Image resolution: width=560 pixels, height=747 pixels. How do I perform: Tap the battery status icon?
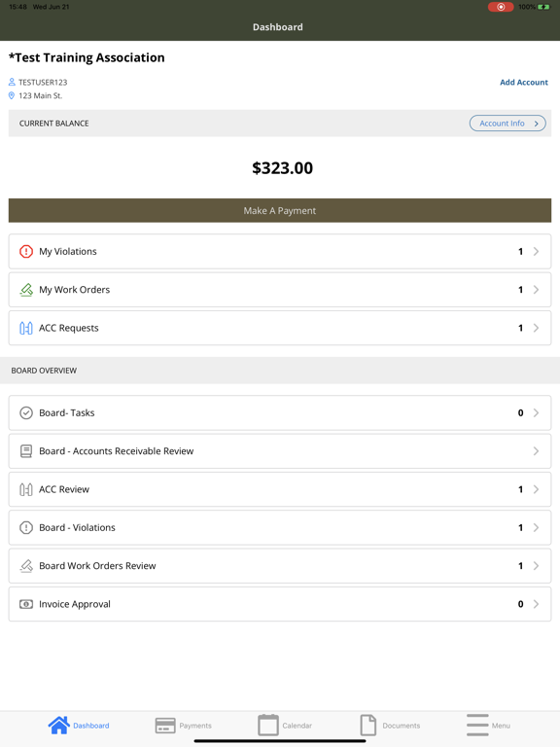pyautogui.click(x=543, y=7)
